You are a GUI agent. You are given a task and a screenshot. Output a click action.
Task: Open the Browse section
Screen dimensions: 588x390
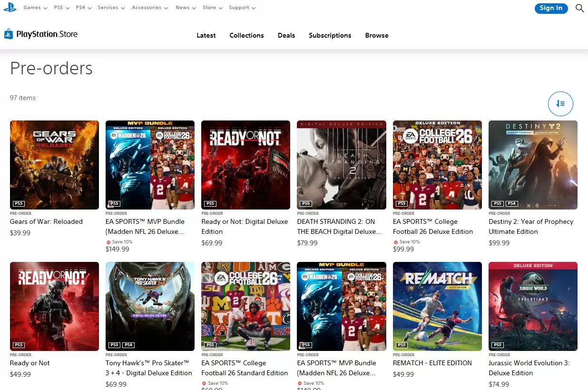[x=377, y=35]
